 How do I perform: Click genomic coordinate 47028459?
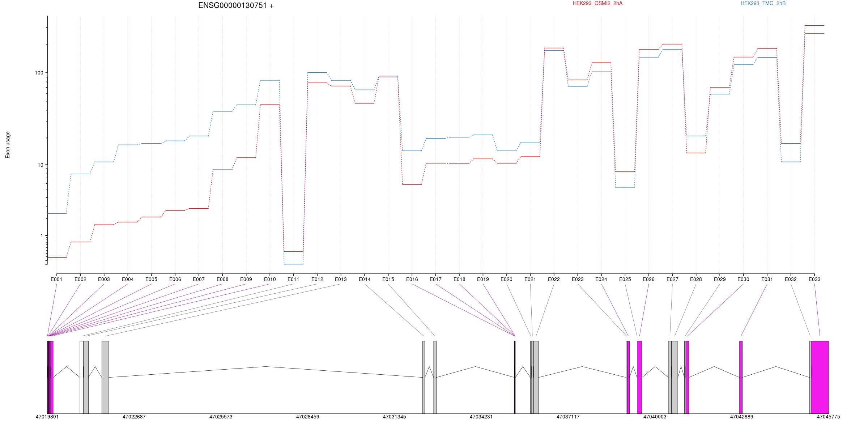click(307, 417)
